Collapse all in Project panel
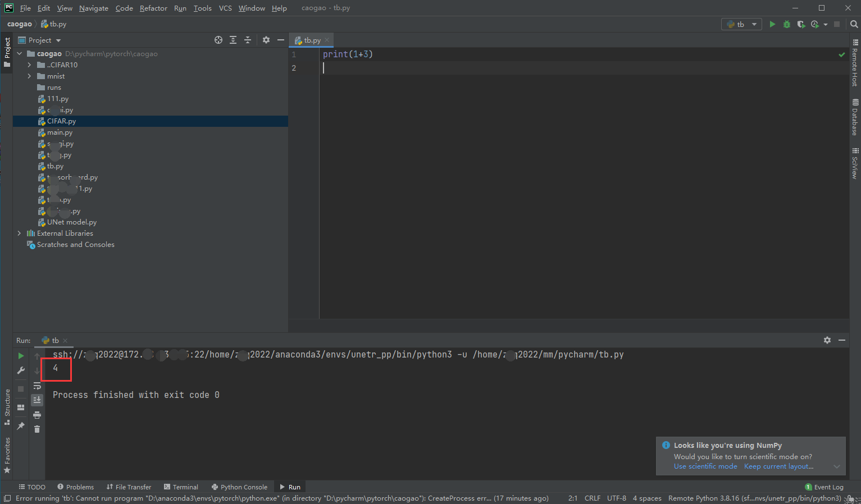 click(248, 40)
